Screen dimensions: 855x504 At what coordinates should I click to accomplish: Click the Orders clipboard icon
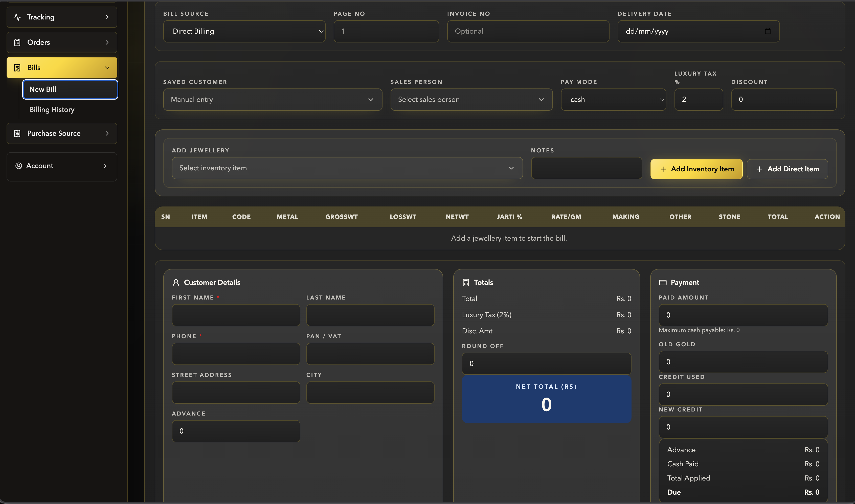[x=17, y=42]
